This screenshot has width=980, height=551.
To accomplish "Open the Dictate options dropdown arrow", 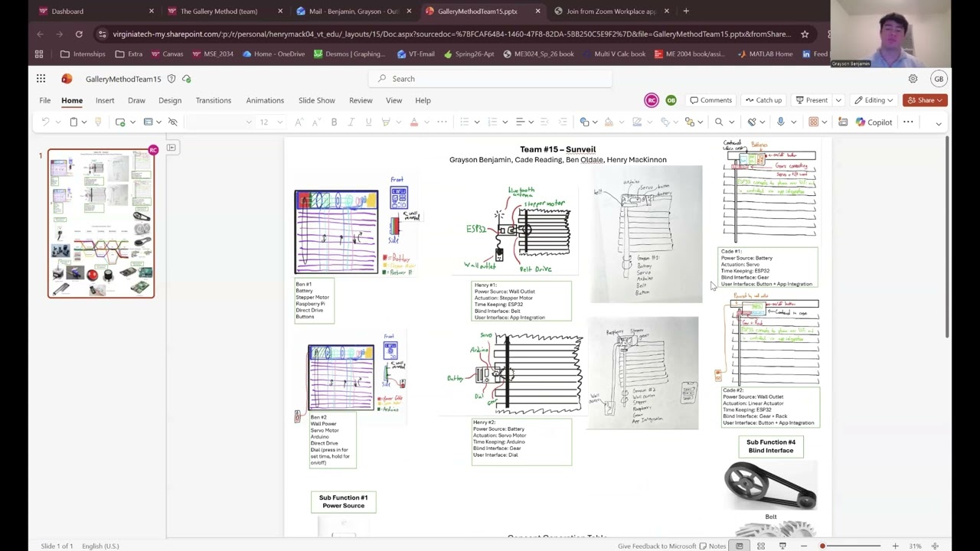I will (793, 122).
